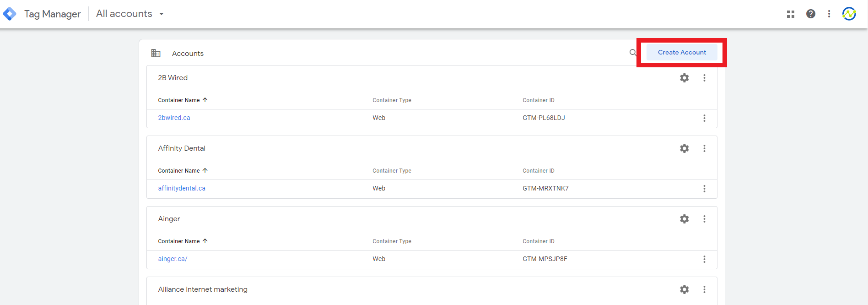Open settings gear for 2B Wired

click(x=684, y=78)
